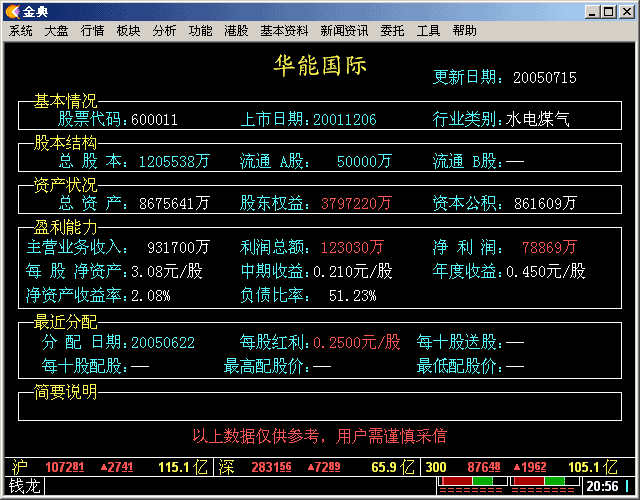Click the 沪 market label
The height and width of the screenshot is (500, 640).
pos(20,467)
